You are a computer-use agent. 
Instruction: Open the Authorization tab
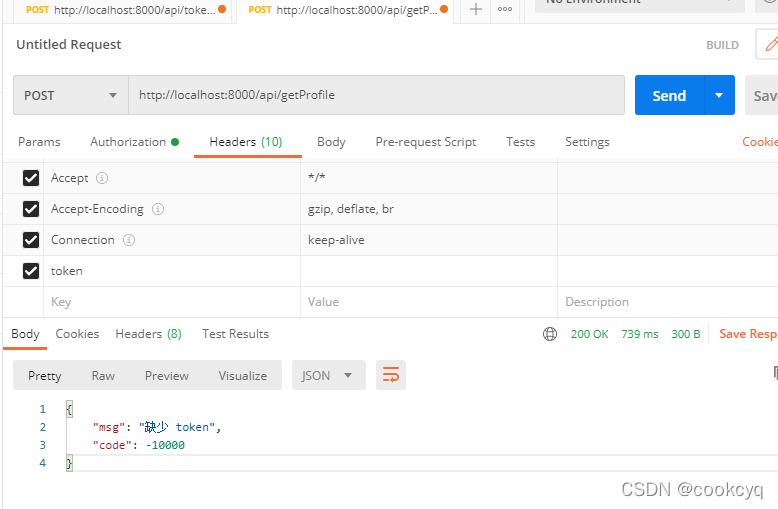pyautogui.click(x=134, y=142)
